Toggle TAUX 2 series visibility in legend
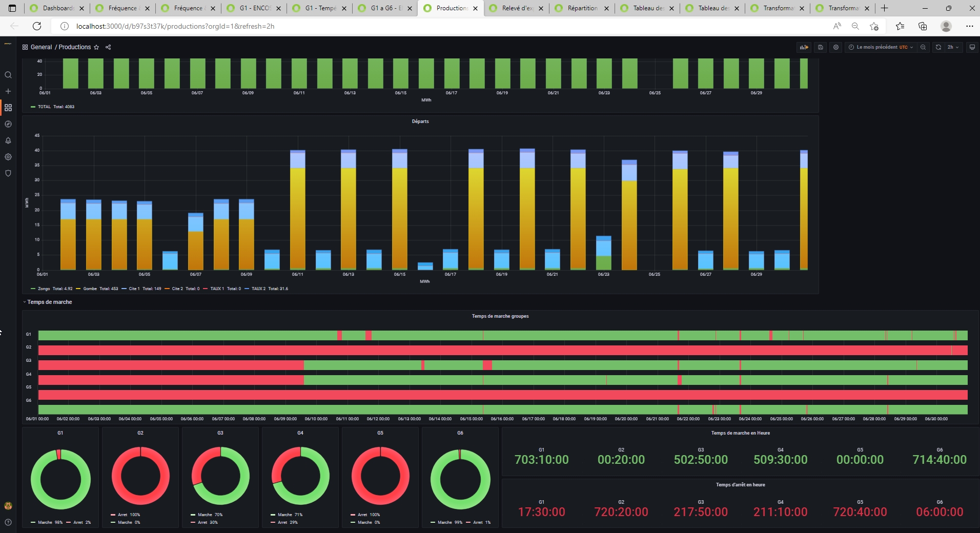The image size is (980, 533). [258, 289]
